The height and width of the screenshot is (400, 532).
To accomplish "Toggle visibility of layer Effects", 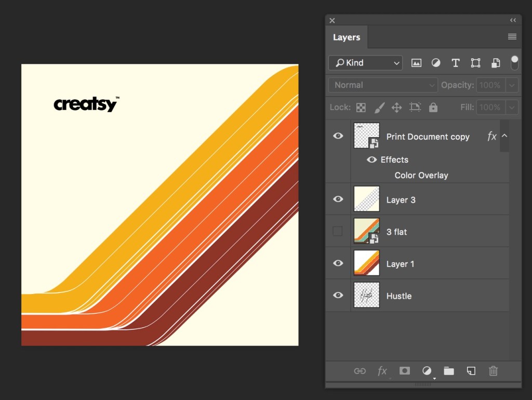I will tap(371, 159).
